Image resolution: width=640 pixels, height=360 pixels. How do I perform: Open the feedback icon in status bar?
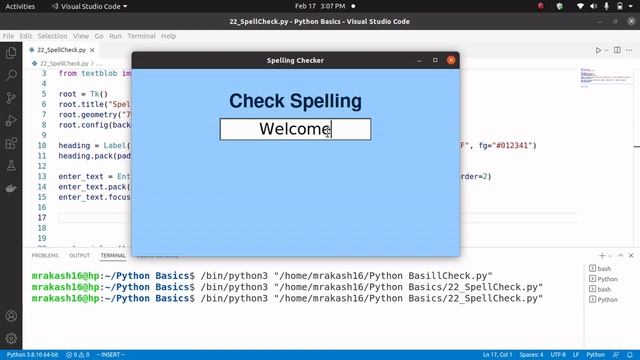616,355
